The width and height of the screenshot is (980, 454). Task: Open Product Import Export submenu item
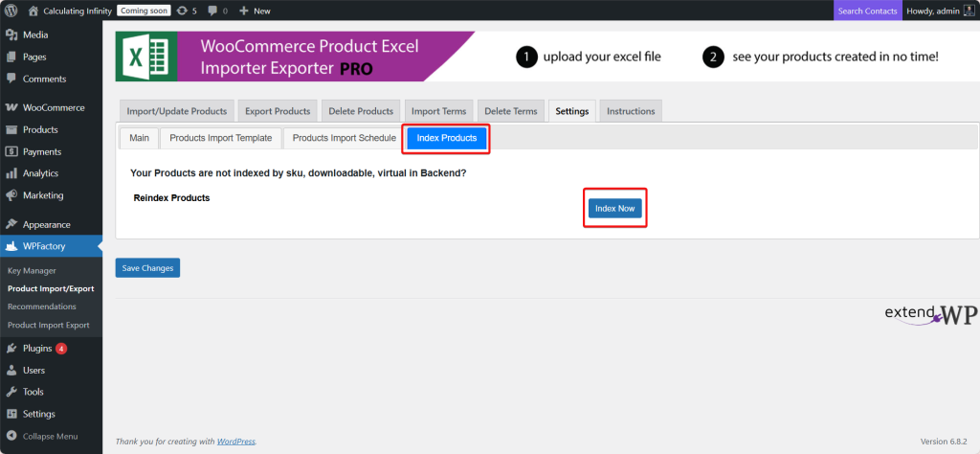coord(48,326)
